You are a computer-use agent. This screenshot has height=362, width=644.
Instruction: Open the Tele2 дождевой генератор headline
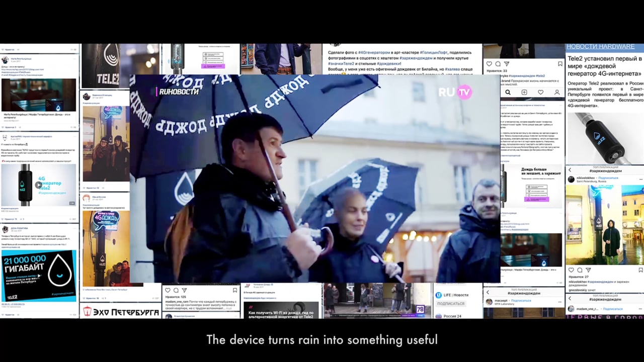click(x=606, y=67)
